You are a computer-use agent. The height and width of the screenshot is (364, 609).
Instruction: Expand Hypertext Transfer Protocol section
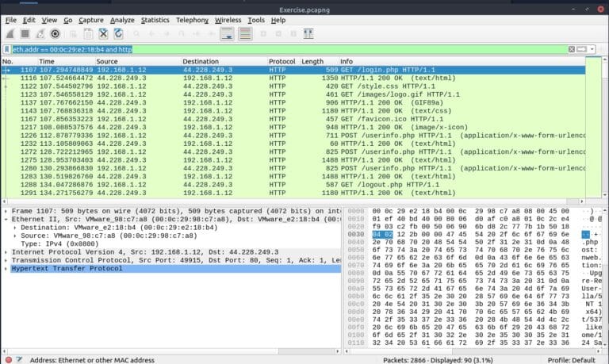(6, 268)
